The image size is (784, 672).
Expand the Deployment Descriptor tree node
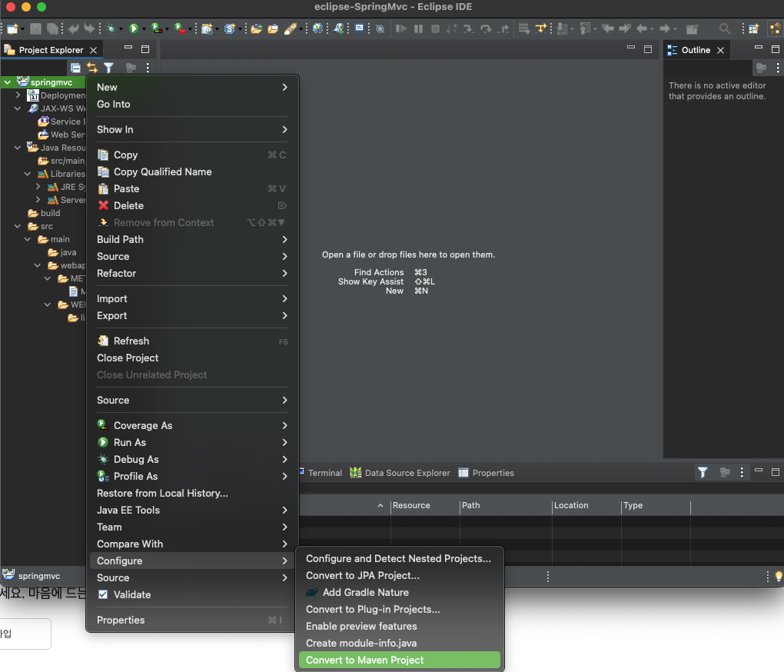pyautogui.click(x=18, y=95)
